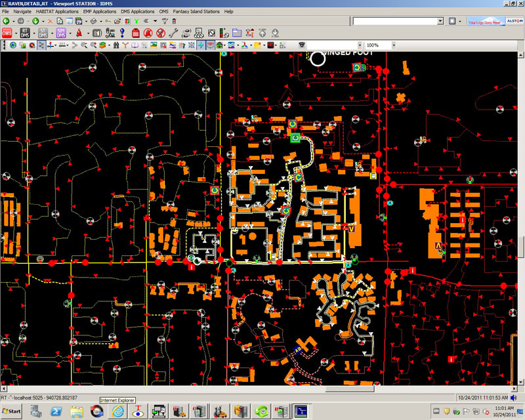Open the Help menu
The height and width of the screenshot is (420, 525).
tap(228, 11)
